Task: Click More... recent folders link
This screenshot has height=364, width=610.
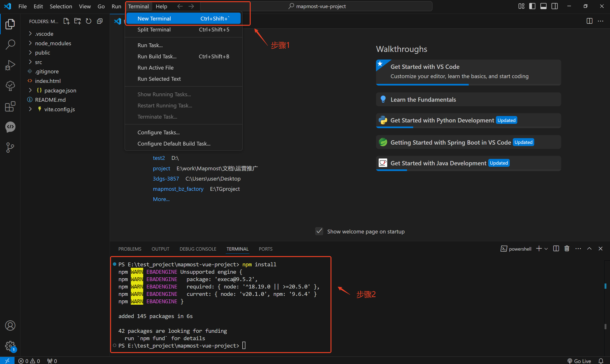Action: [161, 199]
